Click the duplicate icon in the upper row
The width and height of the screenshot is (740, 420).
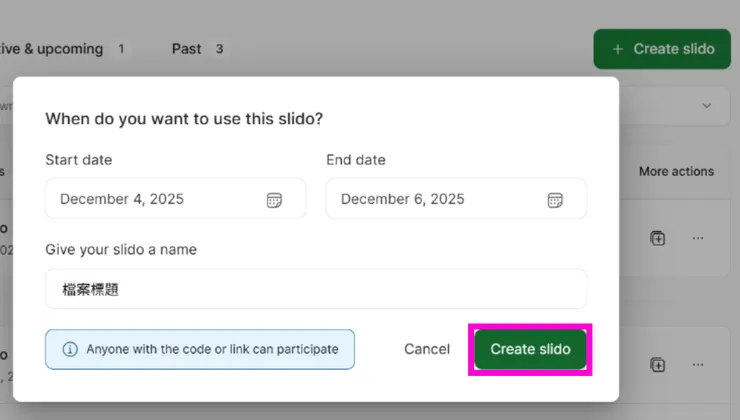[657, 238]
